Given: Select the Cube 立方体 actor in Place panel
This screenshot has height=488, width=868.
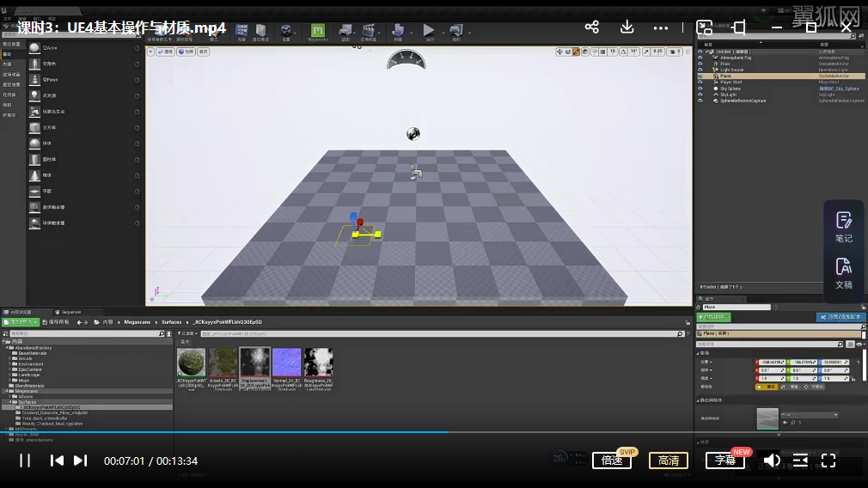Looking at the screenshot, I should click(x=84, y=127).
